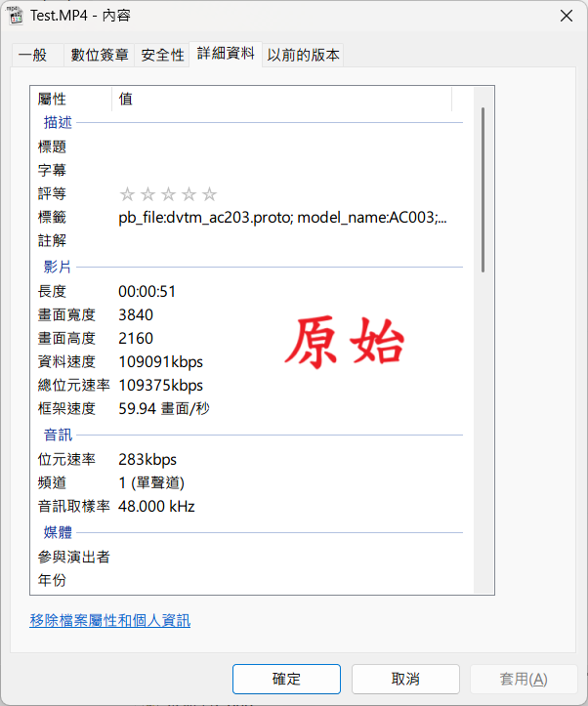The height and width of the screenshot is (706, 588).
Task: Set rating to five stars
Action: point(209,194)
